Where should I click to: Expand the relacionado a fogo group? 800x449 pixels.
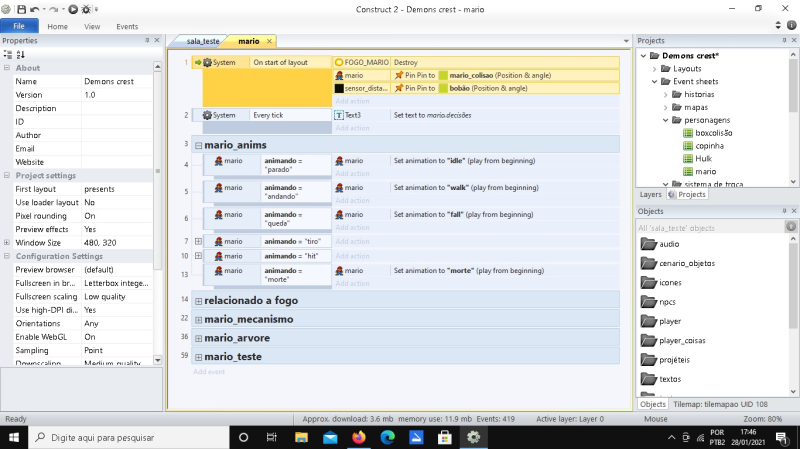coord(198,301)
